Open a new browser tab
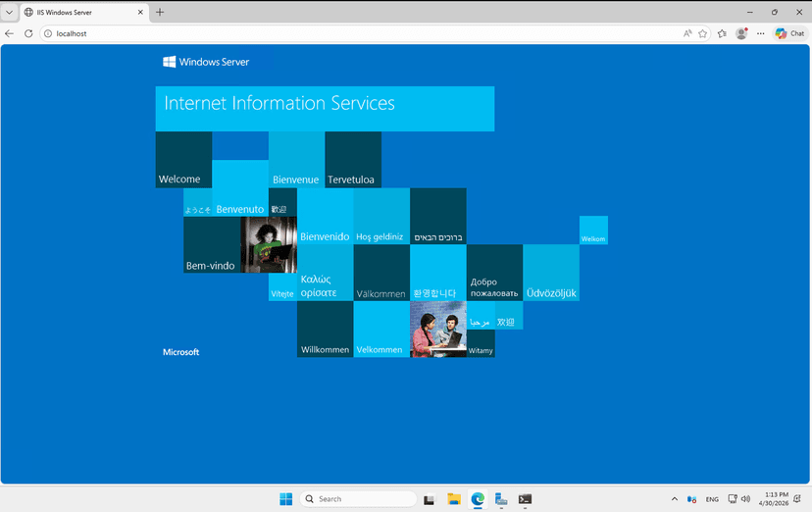Screen dimensions: 812x512 click(x=160, y=12)
